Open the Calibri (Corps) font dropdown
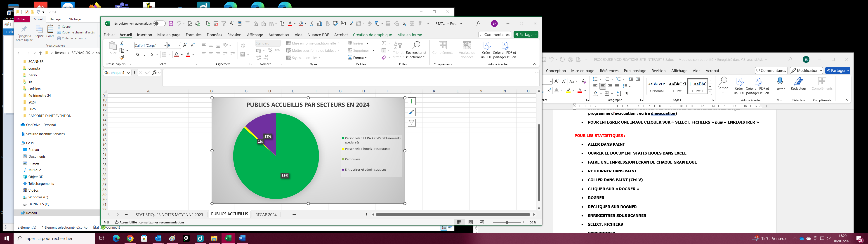The width and height of the screenshot is (868, 244). click(165, 45)
